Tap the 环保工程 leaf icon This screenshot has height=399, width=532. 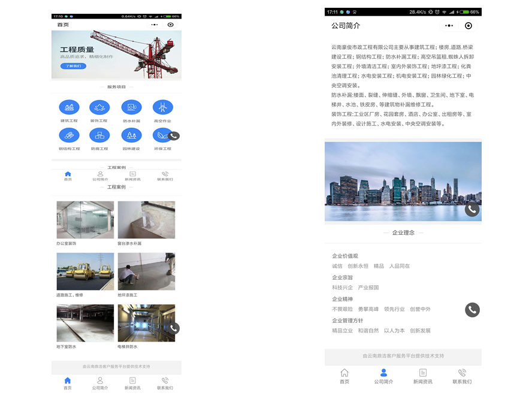coord(161,135)
